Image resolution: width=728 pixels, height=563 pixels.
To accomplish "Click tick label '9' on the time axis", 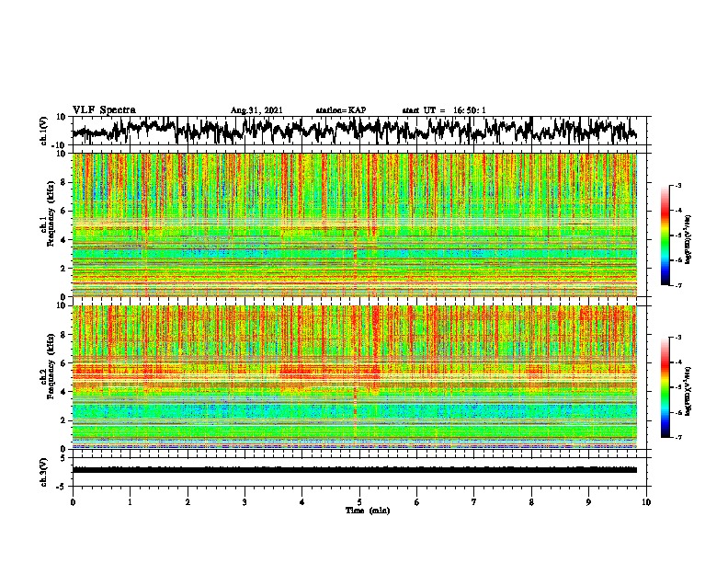I will (x=588, y=502).
